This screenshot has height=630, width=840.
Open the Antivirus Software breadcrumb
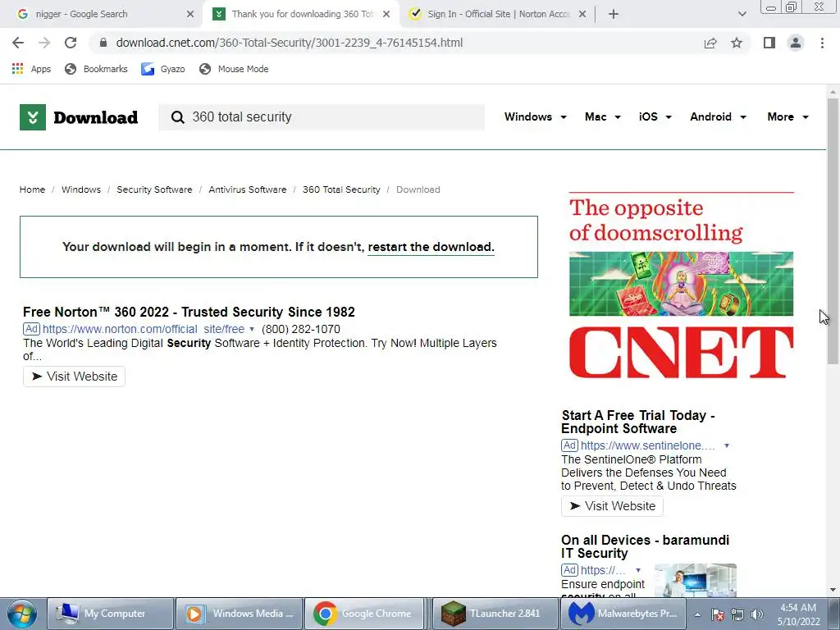click(248, 189)
